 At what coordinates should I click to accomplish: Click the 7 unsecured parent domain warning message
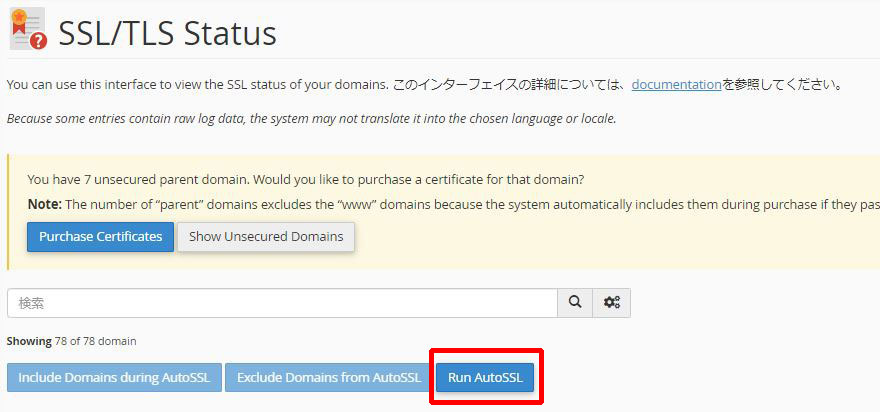[x=306, y=180]
